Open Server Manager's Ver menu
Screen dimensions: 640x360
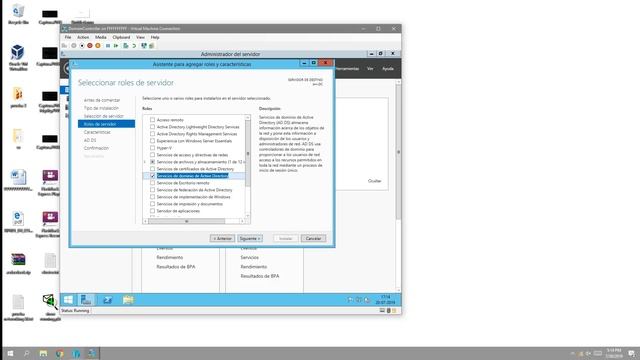370,69
